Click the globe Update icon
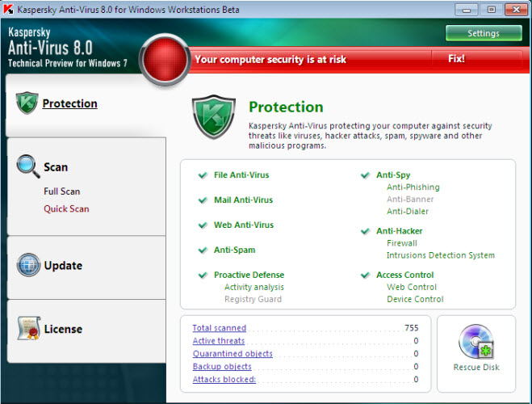 [28, 265]
